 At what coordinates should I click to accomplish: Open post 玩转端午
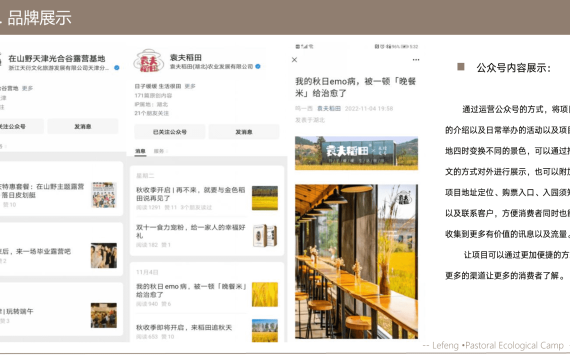(x=17, y=311)
